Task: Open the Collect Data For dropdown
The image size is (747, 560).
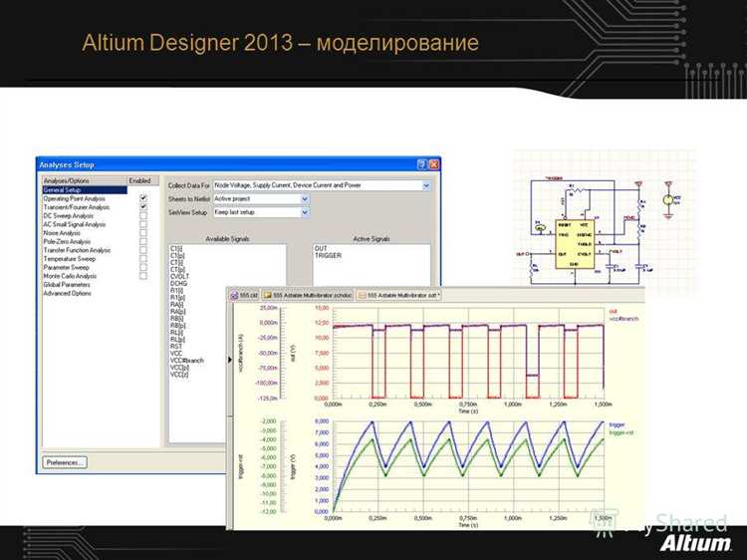Action: 426,185
